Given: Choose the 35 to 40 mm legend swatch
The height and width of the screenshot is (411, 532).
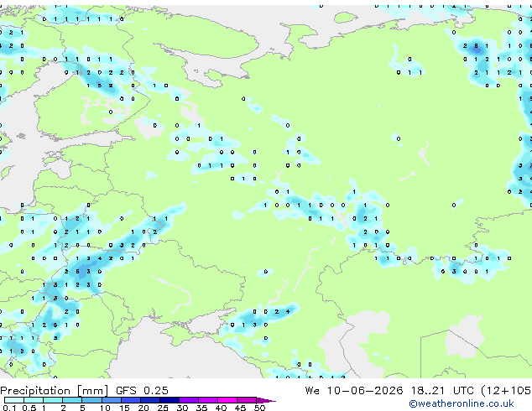Looking at the screenshot, I should 207,400.
